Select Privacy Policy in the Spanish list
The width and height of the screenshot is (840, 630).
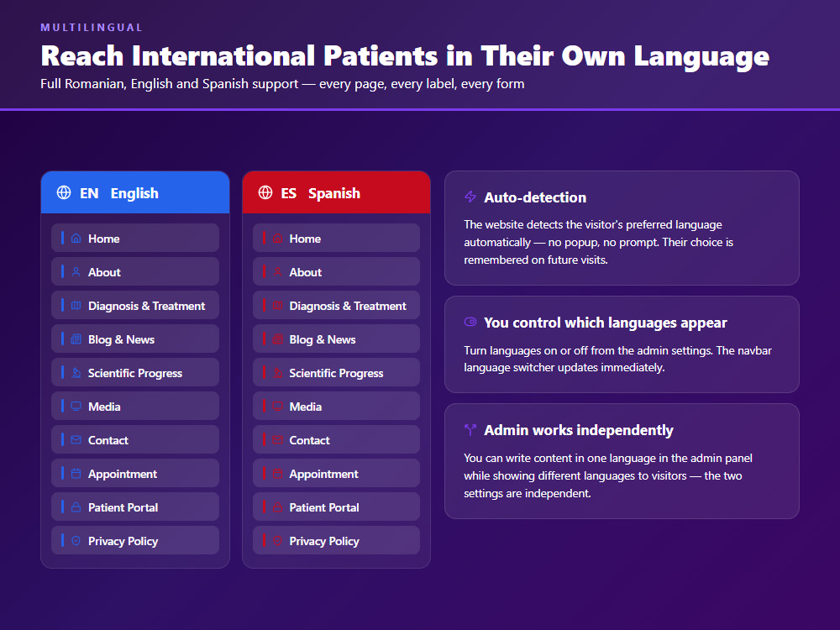click(337, 540)
